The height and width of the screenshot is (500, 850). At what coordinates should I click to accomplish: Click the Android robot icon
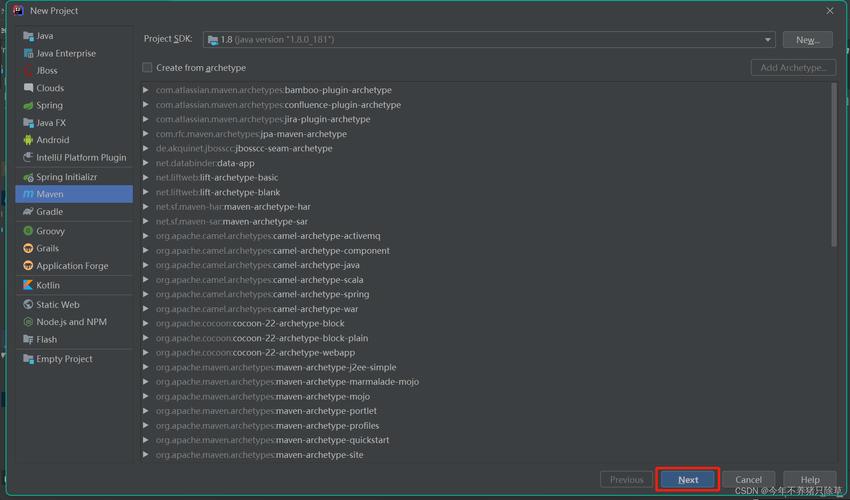(28, 140)
